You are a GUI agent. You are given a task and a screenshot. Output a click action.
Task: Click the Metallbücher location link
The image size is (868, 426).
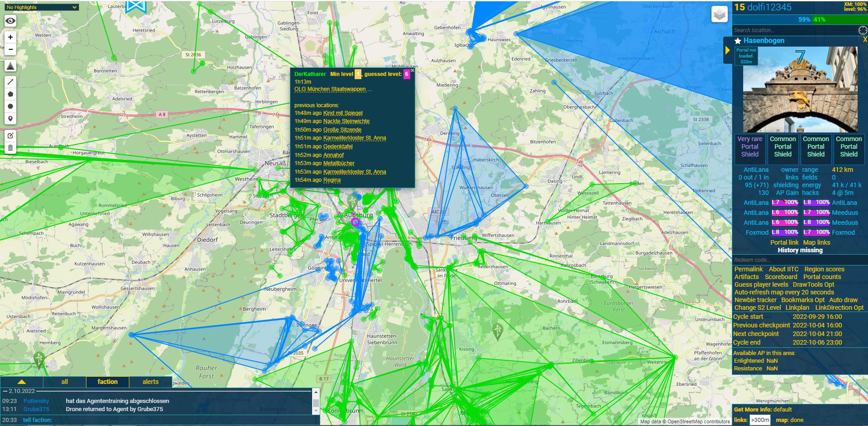pos(339,163)
